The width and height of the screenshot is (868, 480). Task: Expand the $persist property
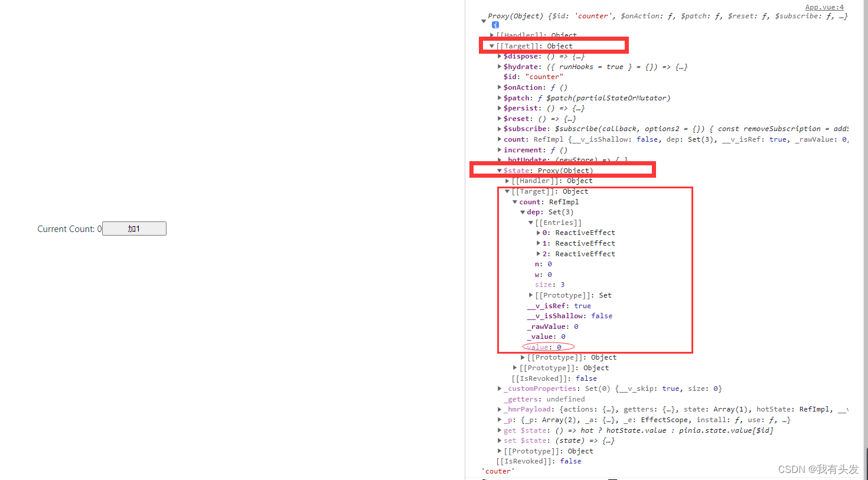pyautogui.click(x=500, y=108)
